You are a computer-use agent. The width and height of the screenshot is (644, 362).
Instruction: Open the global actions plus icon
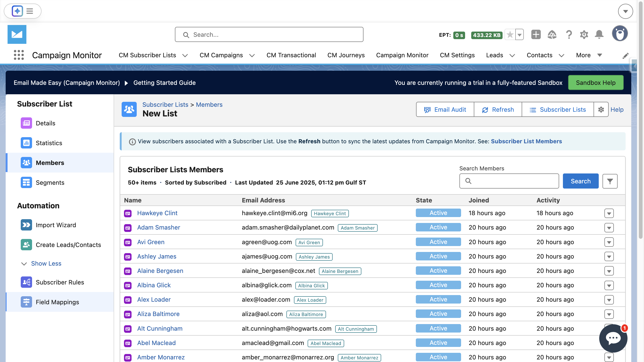pos(536,34)
